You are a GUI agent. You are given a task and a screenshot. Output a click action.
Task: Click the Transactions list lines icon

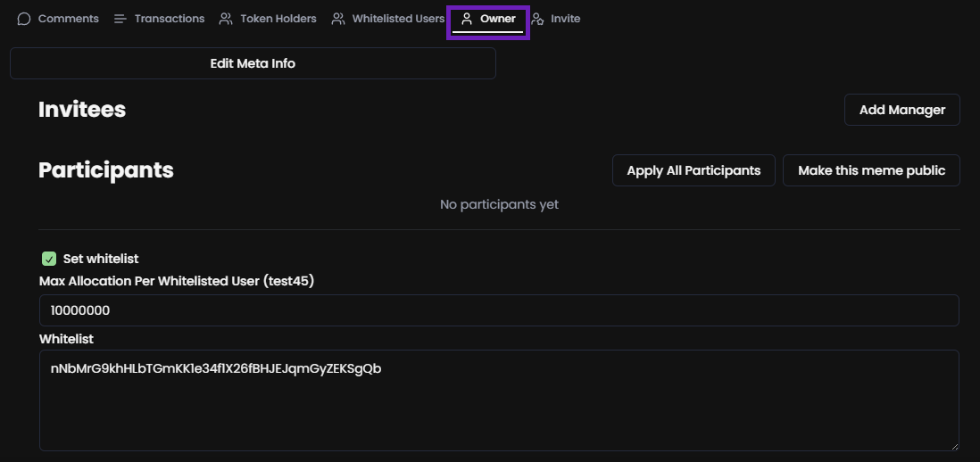point(120,19)
